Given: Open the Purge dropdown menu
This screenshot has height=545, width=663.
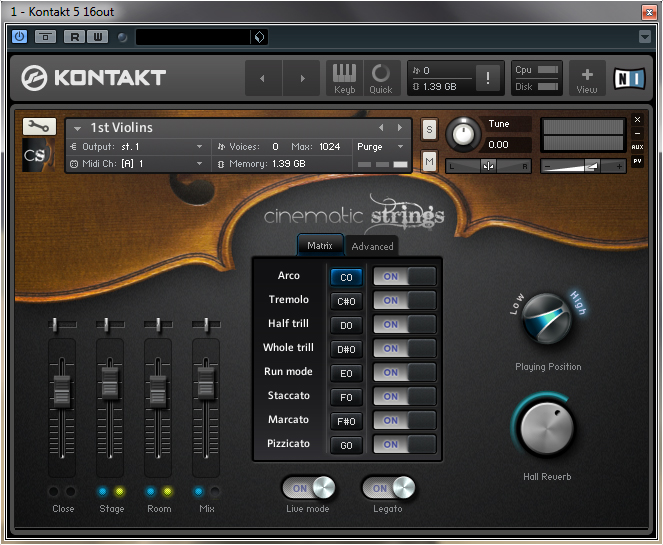Looking at the screenshot, I should point(381,147).
